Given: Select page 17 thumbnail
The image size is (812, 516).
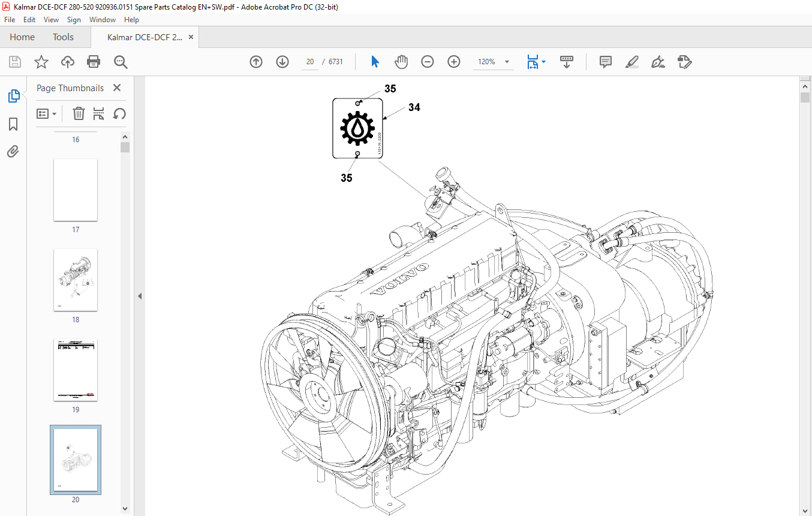Looking at the screenshot, I should (76, 190).
